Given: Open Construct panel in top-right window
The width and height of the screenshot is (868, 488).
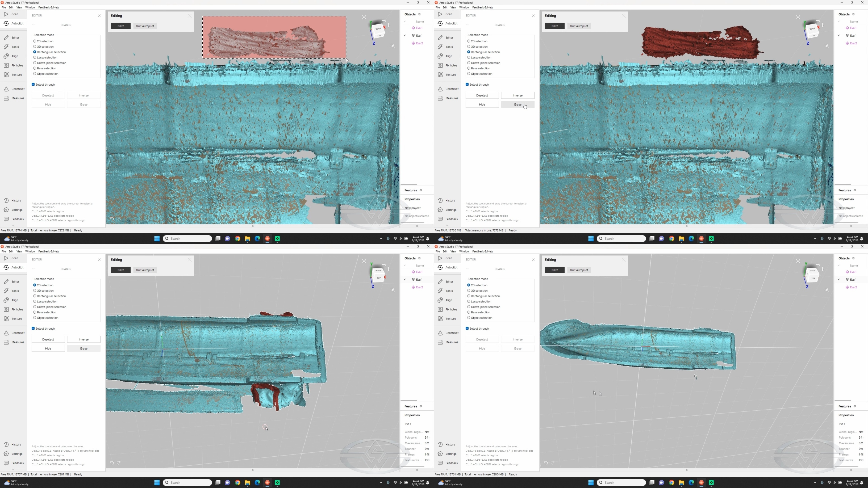Looking at the screenshot, I should coord(448,89).
